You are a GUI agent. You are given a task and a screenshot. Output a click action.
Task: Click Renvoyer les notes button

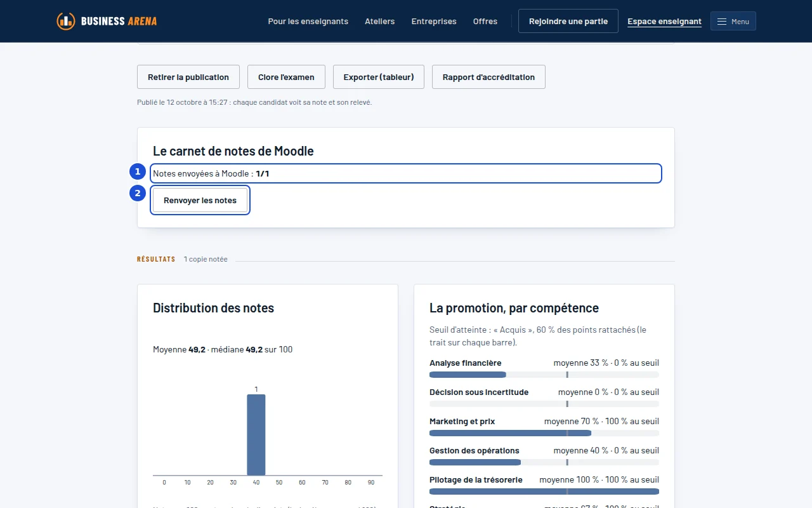[x=200, y=200]
